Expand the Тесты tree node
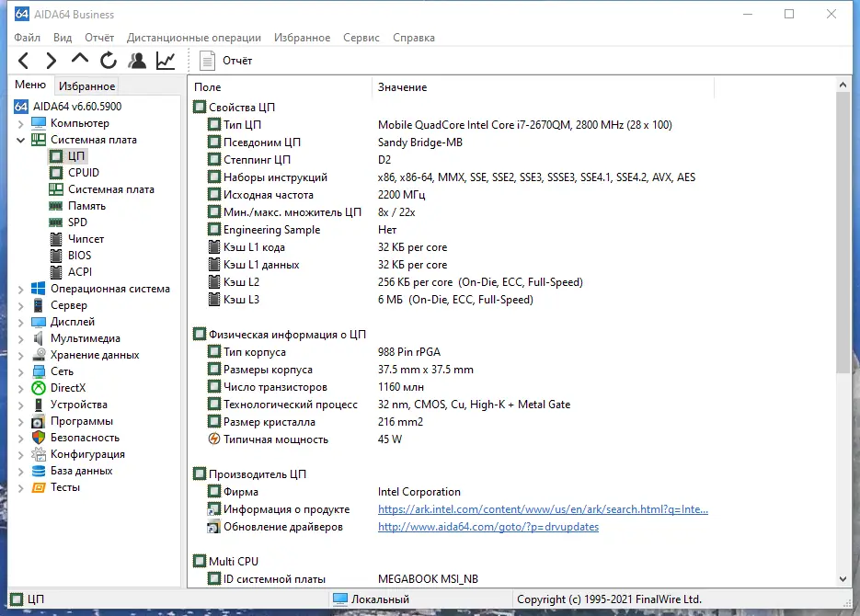The height and width of the screenshot is (616, 860). click(x=21, y=488)
